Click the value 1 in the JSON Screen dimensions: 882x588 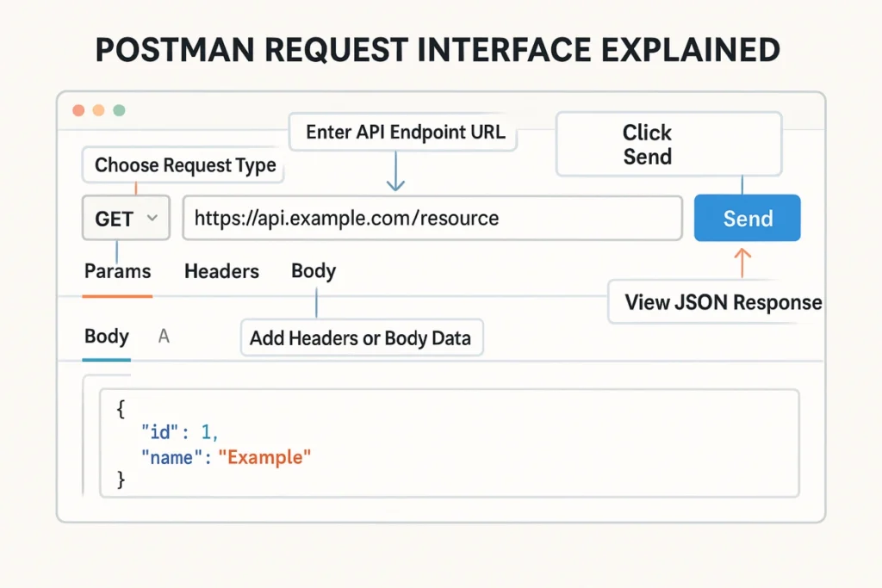206,432
